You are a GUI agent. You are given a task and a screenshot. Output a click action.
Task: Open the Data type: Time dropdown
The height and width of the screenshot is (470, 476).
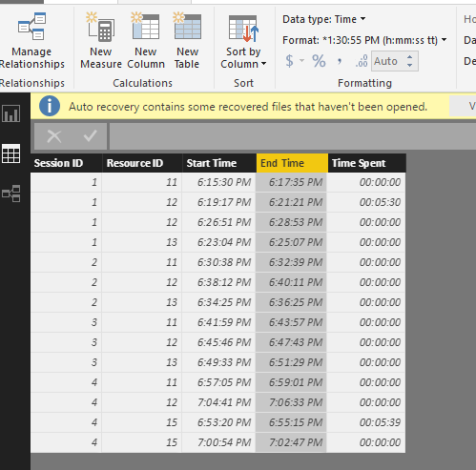pyautogui.click(x=324, y=19)
